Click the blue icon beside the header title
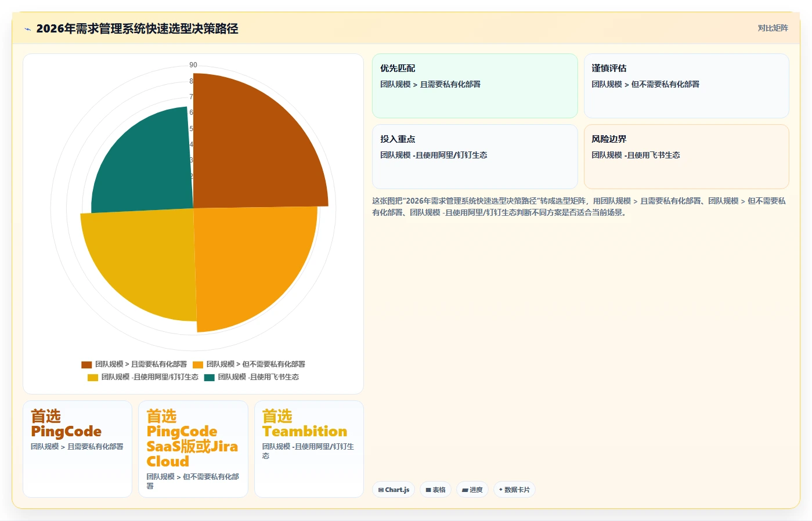This screenshot has height=521, width=812. pyautogui.click(x=27, y=29)
